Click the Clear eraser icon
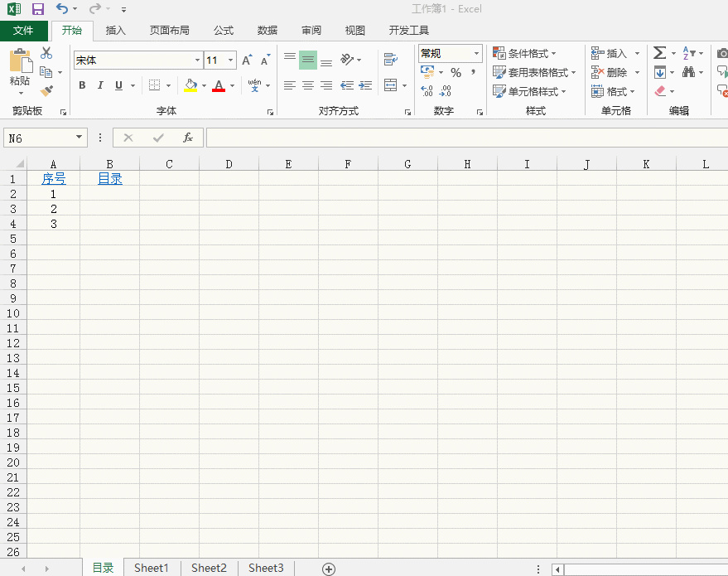The width and height of the screenshot is (728, 576). point(660,91)
